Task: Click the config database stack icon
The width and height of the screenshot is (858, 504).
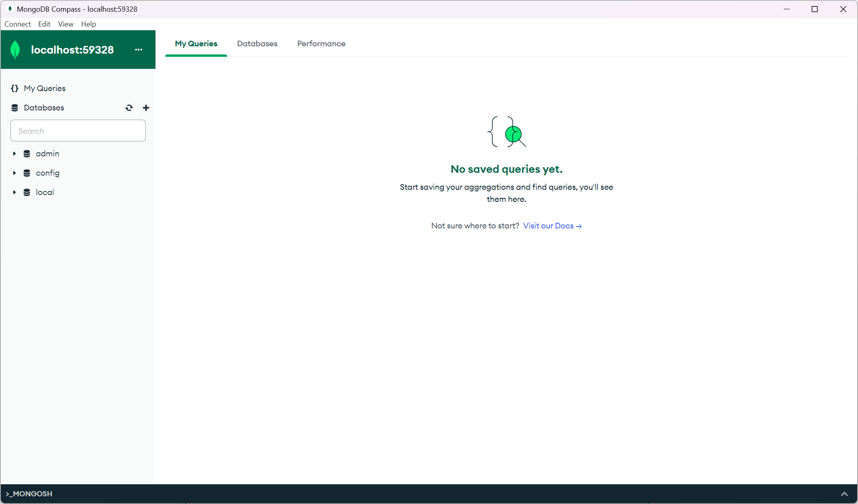Action: coord(26,173)
